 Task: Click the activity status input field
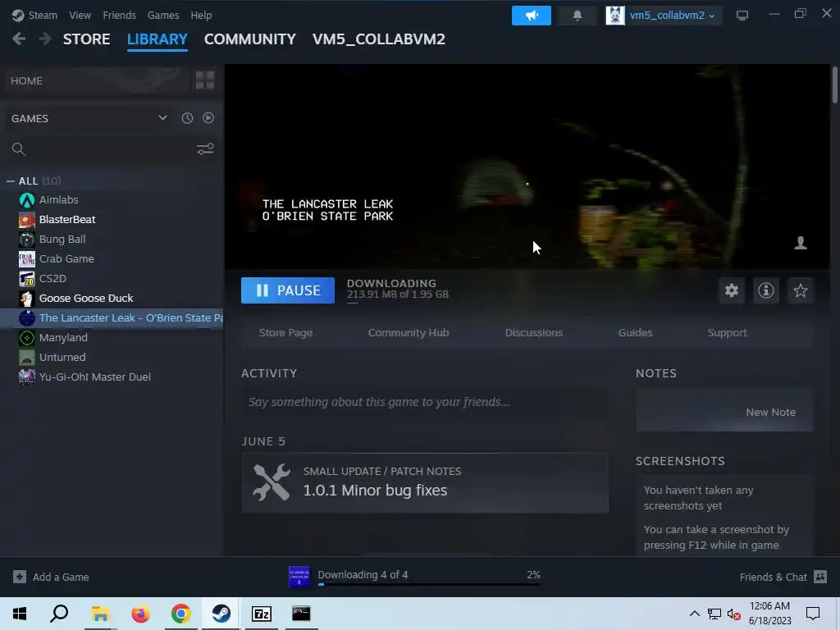click(x=424, y=402)
